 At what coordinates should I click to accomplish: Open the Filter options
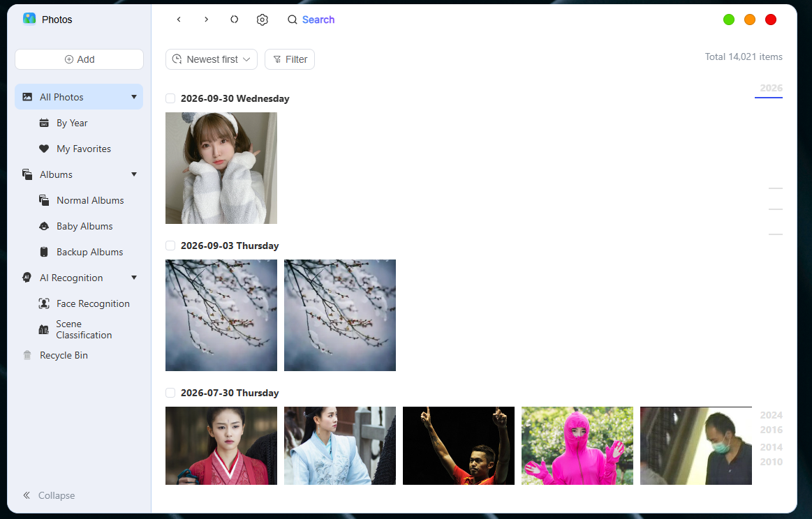tap(290, 59)
